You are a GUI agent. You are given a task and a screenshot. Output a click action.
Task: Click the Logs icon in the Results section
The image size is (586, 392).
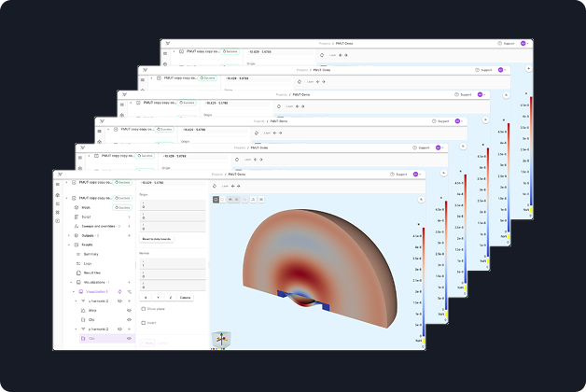point(78,263)
